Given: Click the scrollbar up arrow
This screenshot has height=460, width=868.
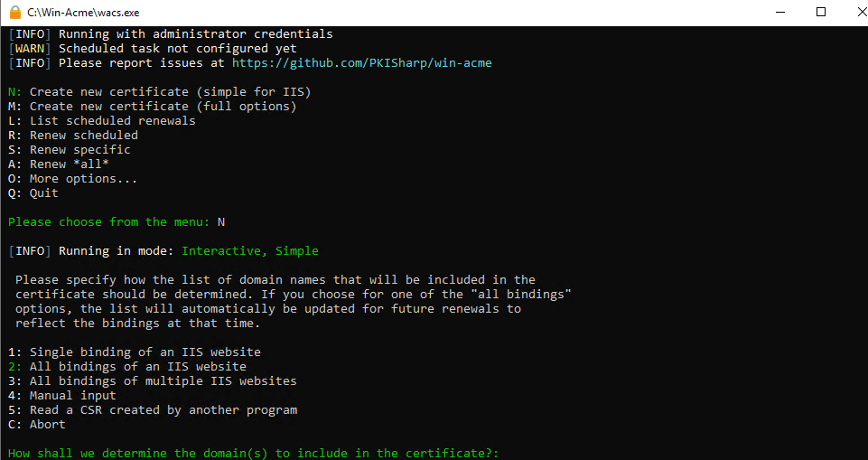Looking at the screenshot, I should coord(860,33).
